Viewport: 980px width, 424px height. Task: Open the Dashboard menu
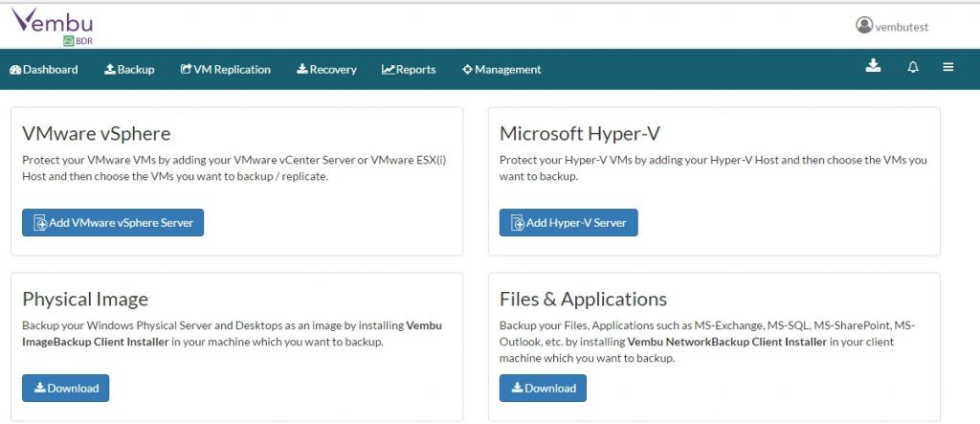tap(44, 70)
